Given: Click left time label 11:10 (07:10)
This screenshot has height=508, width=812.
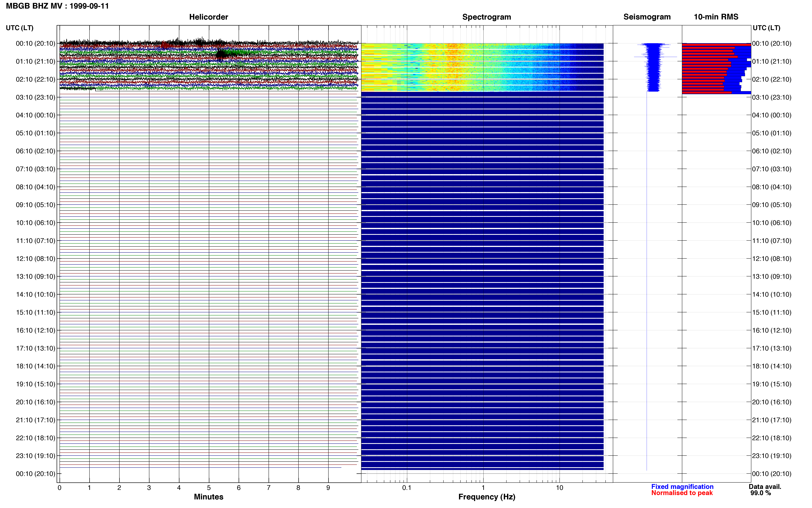Looking at the screenshot, I should pos(36,240).
